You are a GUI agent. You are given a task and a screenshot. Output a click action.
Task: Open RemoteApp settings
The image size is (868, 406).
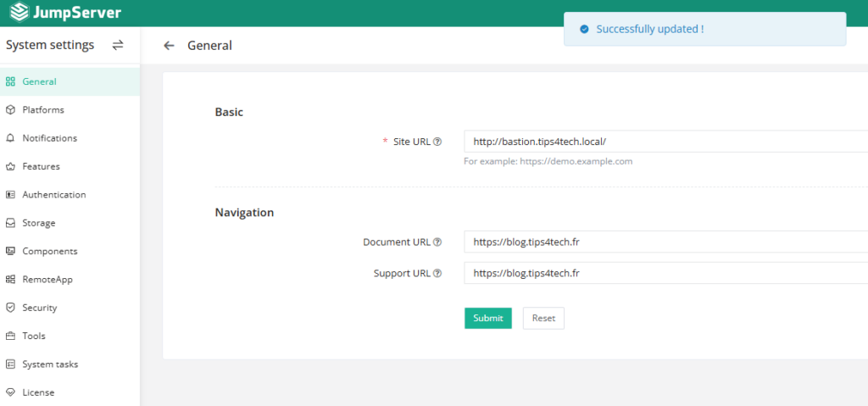coord(47,280)
